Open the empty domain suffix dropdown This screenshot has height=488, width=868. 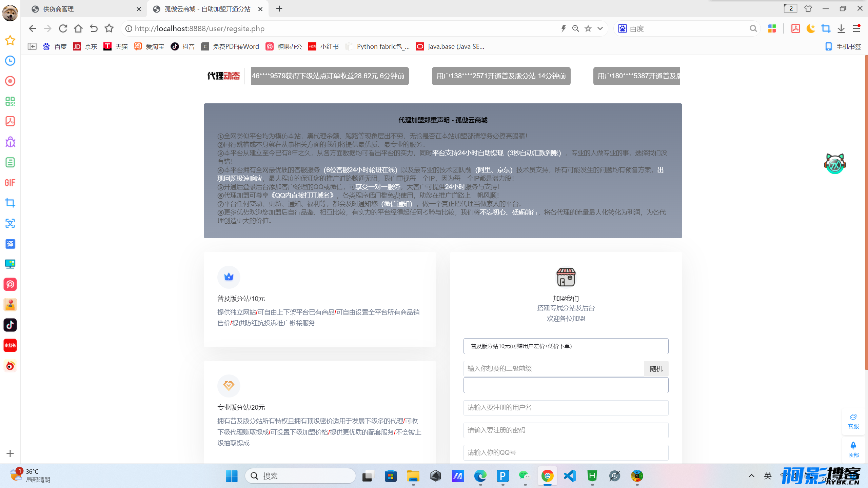point(566,385)
